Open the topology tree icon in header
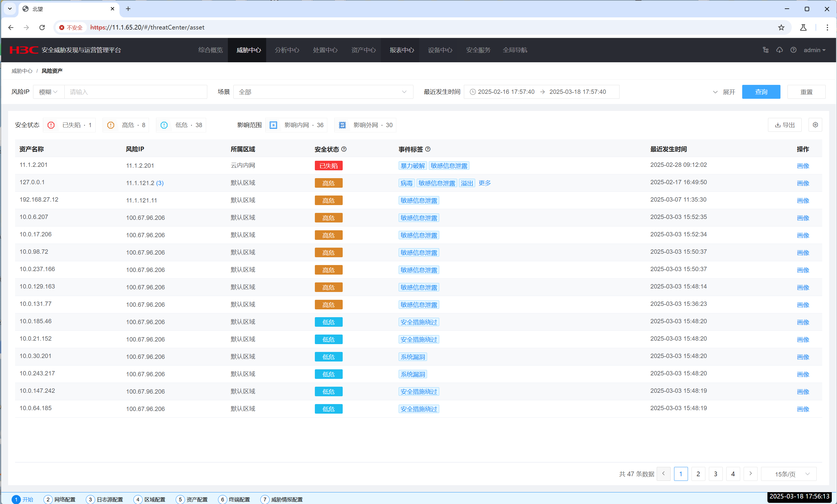Viewport: 837px width, 504px height. (766, 50)
